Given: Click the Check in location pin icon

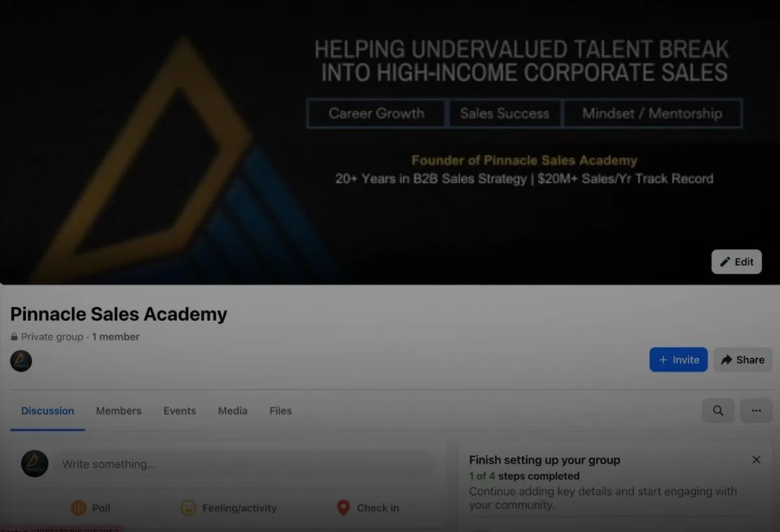Looking at the screenshot, I should (x=343, y=508).
